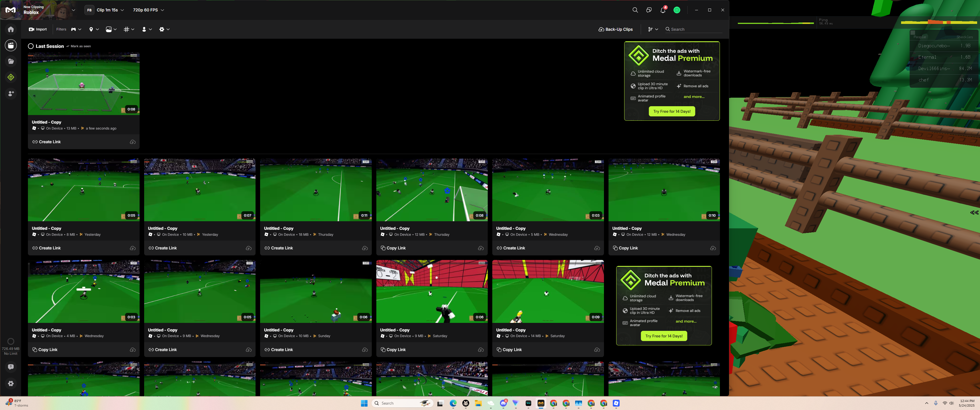
Task: Click the Import button
Action: (x=38, y=29)
